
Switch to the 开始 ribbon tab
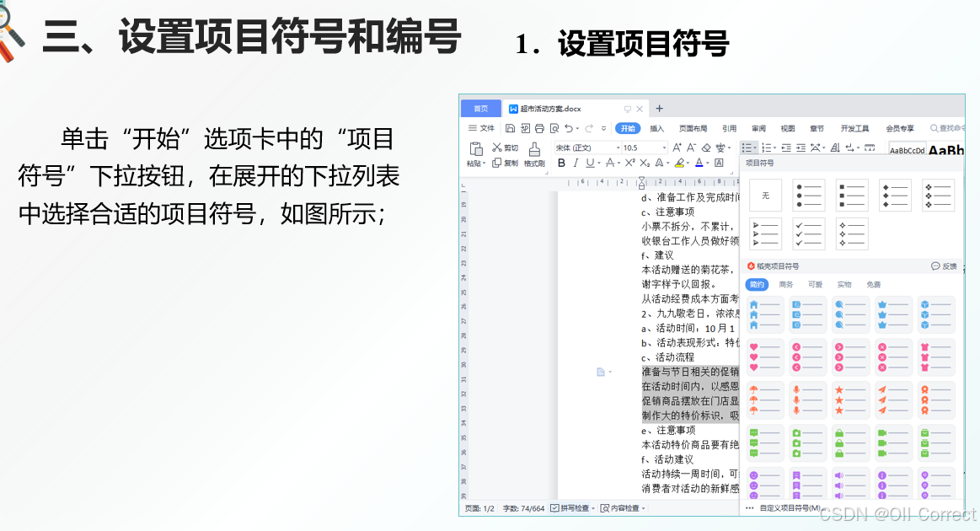pos(628,128)
